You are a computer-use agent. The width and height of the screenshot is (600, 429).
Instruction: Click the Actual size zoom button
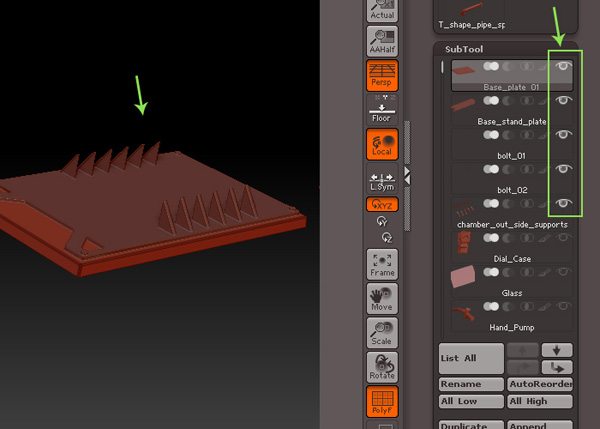pos(382,10)
